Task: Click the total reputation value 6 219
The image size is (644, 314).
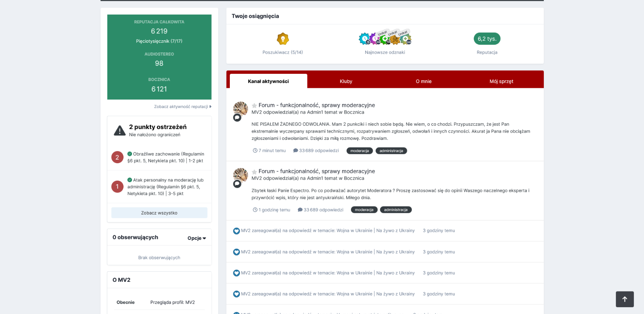Action: 159,31
